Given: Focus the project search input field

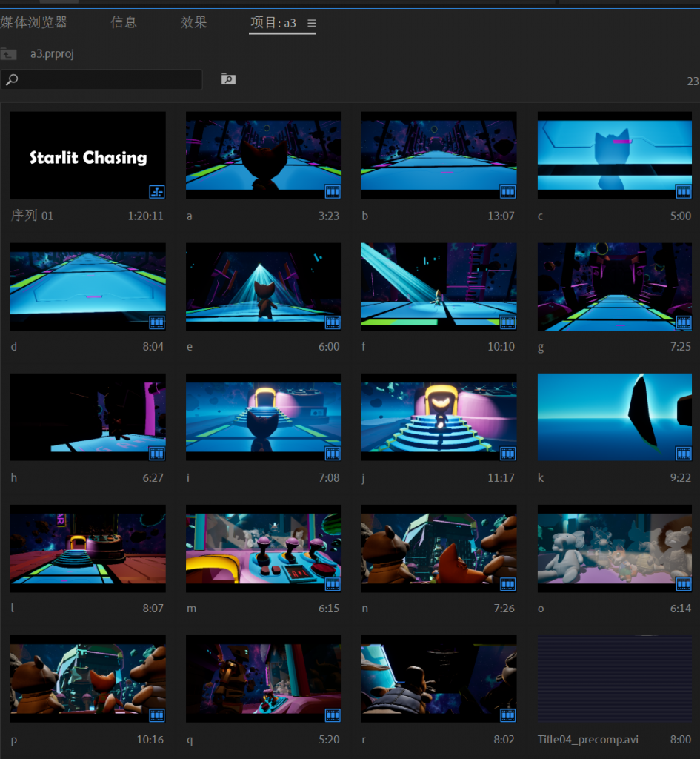Looking at the screenshot, I should 101,79.
